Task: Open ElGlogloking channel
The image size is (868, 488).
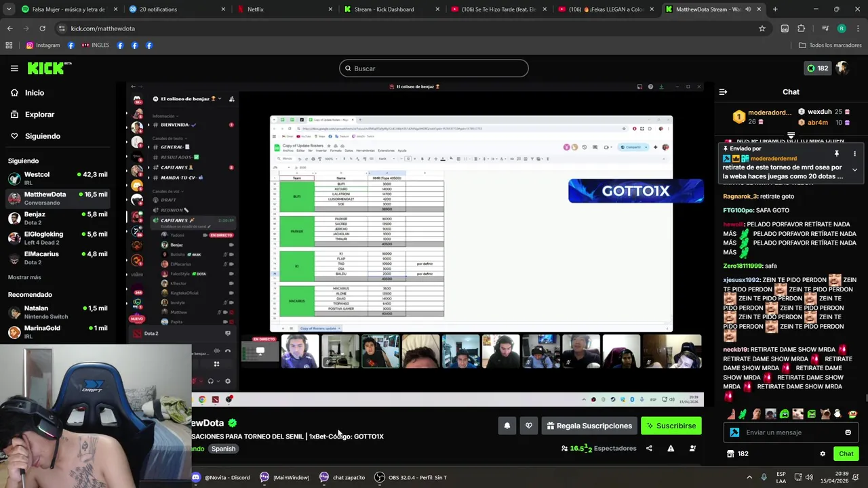Action: tap(58, 237)
